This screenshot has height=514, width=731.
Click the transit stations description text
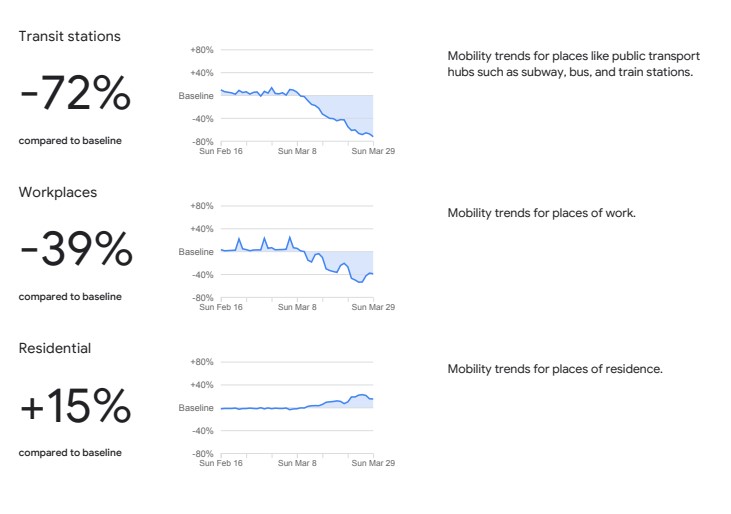tap(573, 64)
